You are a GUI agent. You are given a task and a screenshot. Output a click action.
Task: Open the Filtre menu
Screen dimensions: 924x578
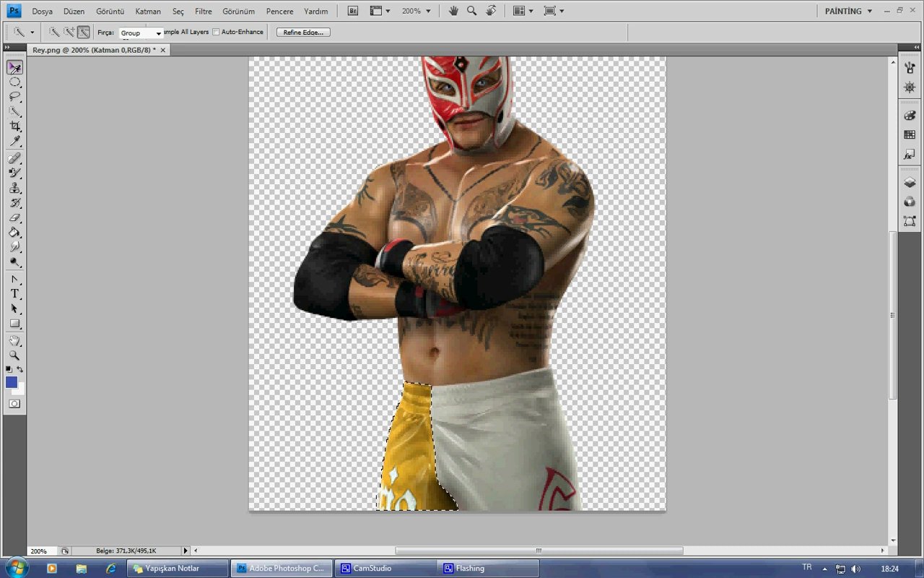203,12
